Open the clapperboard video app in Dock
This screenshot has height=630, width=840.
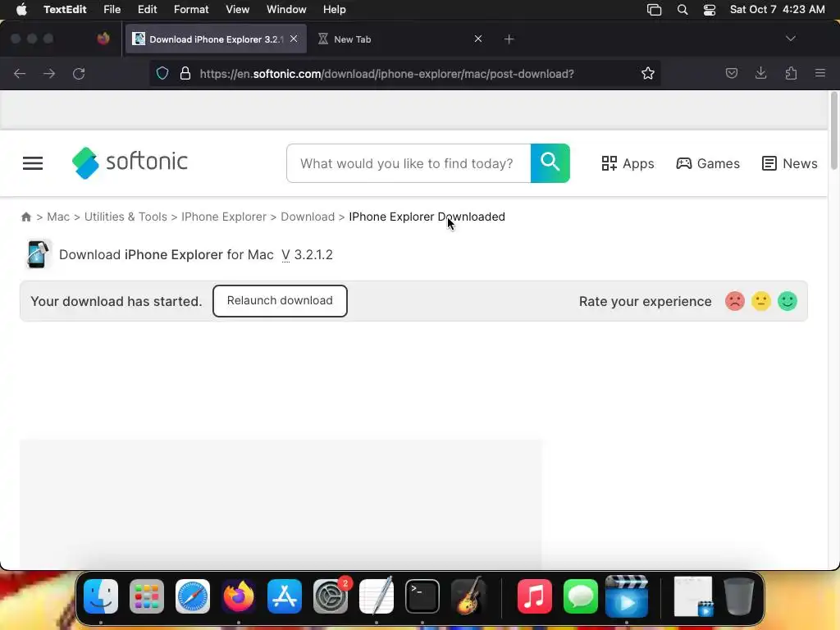pos(627,596)
